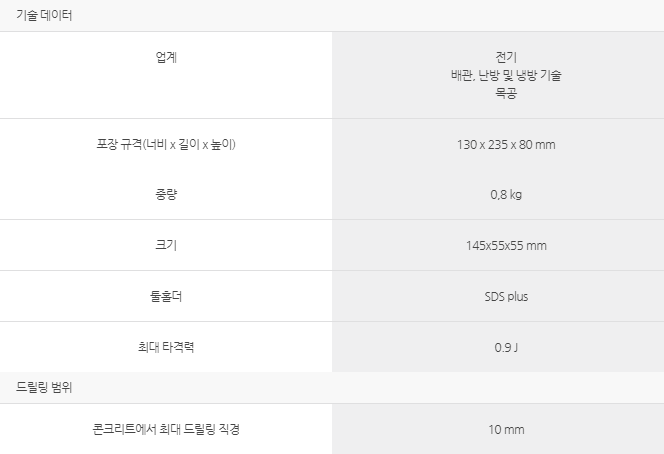
Task: Click the 10 mm drilling diameter value
Action: pyautogui.click(x=506, y=430)
